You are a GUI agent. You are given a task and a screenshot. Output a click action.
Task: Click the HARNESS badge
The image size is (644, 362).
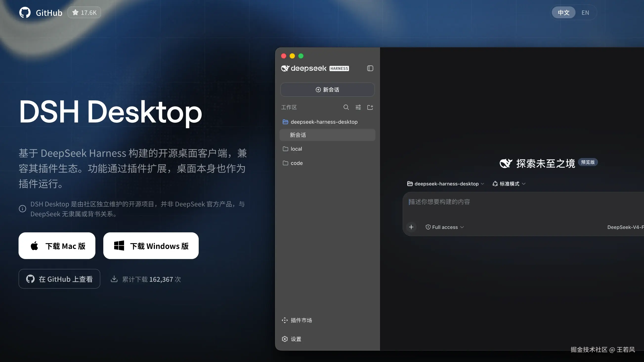(339, 68)
